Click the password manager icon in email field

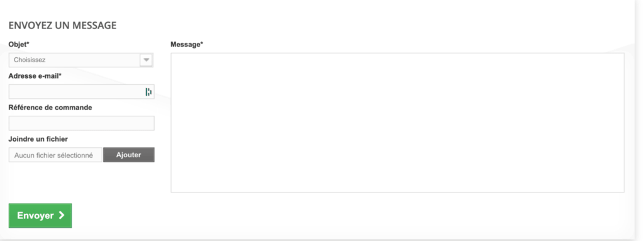(148, 92)
